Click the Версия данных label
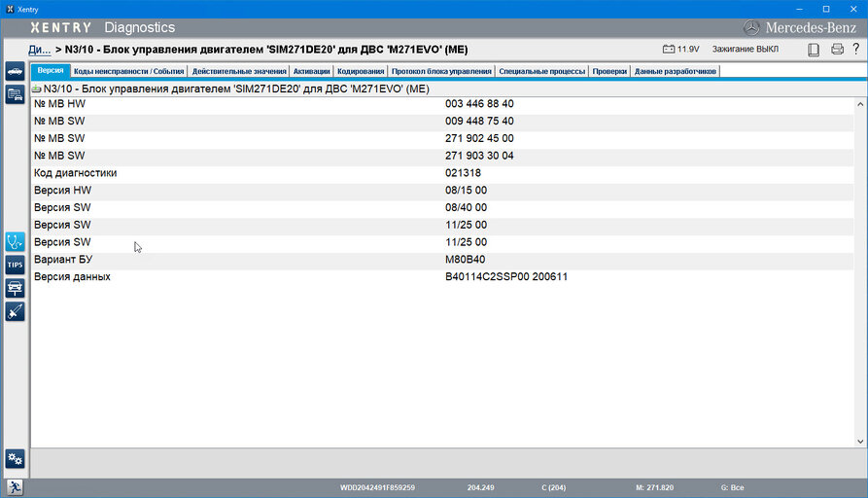The height and width of the screenshot is (498, 868). point(72,276)
